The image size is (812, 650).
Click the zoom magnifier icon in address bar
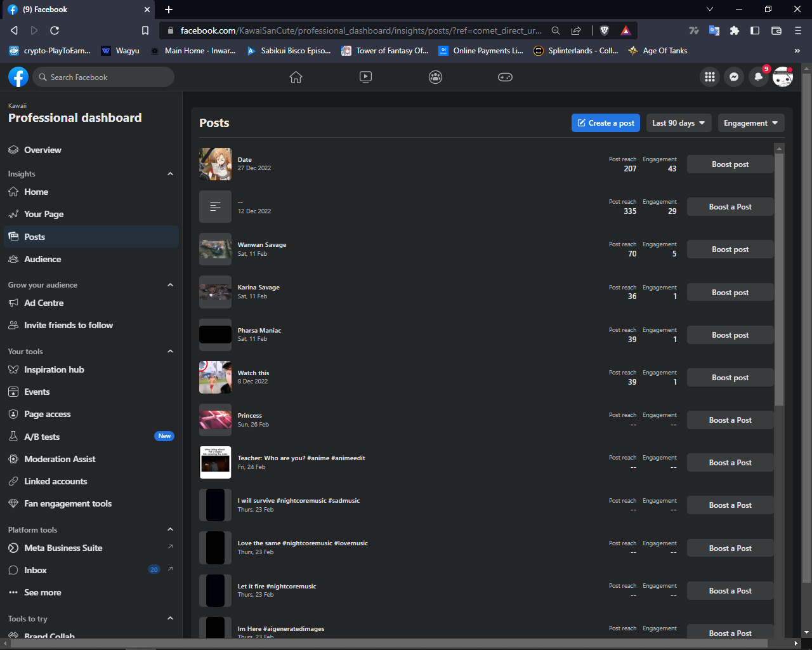coord(556,30)
